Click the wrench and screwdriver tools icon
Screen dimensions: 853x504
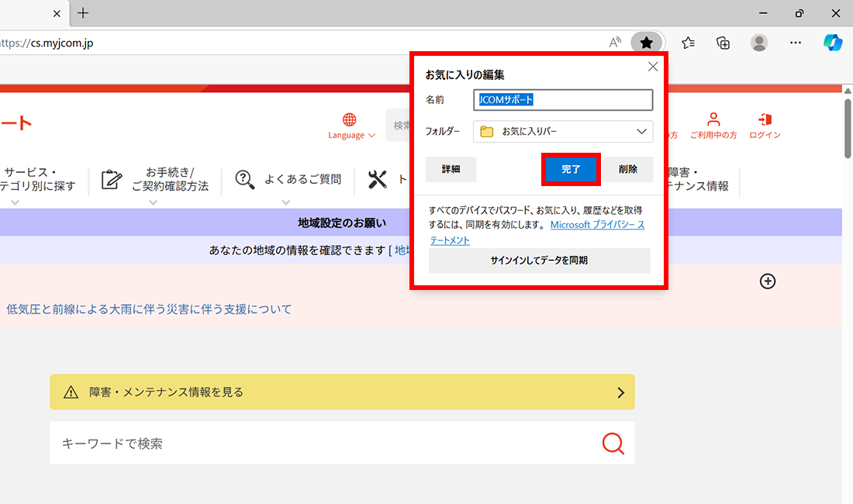pos(377,179)
